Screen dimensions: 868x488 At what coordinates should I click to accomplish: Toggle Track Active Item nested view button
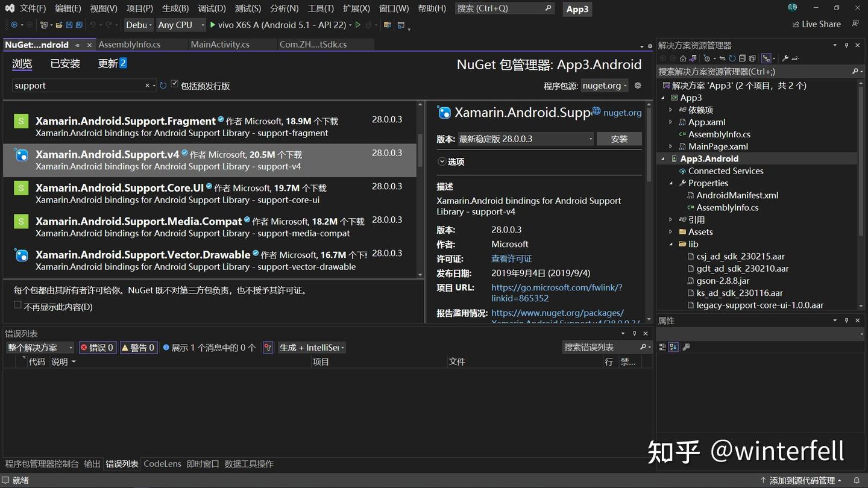click(x=767, y=58)
